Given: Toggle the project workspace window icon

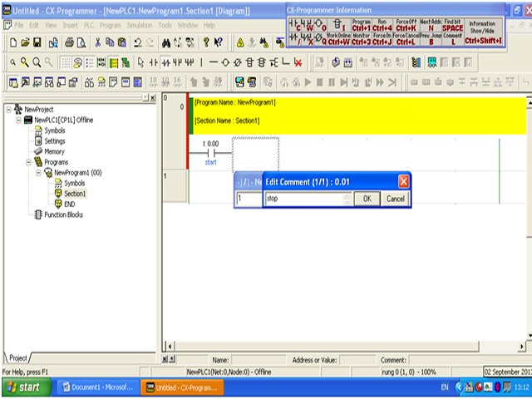Looking at the screenshot, I should click(13, 82).
